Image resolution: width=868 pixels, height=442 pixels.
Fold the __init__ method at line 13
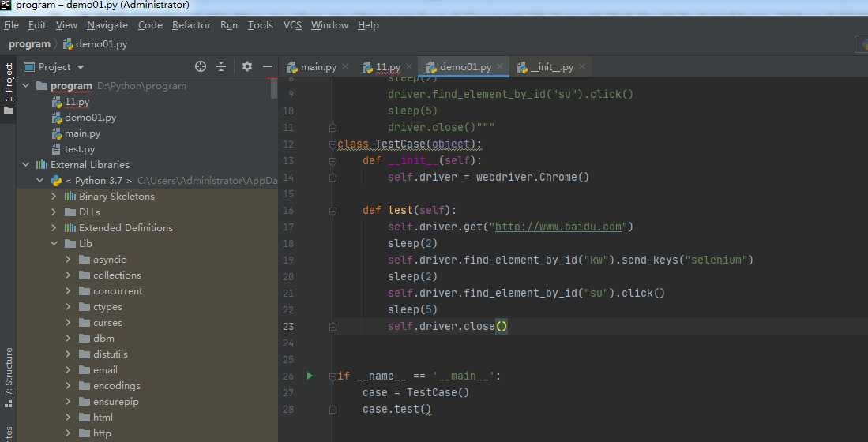click(x=333, y=161)
